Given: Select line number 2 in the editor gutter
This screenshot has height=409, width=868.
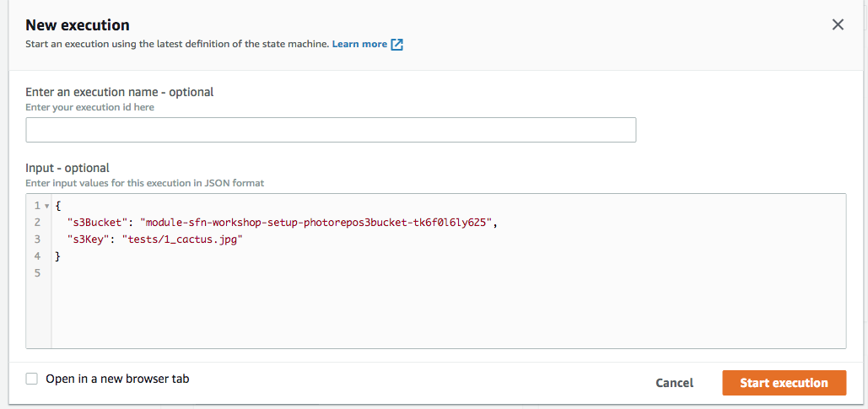Looking at the screenshot, I should point(37,223).
